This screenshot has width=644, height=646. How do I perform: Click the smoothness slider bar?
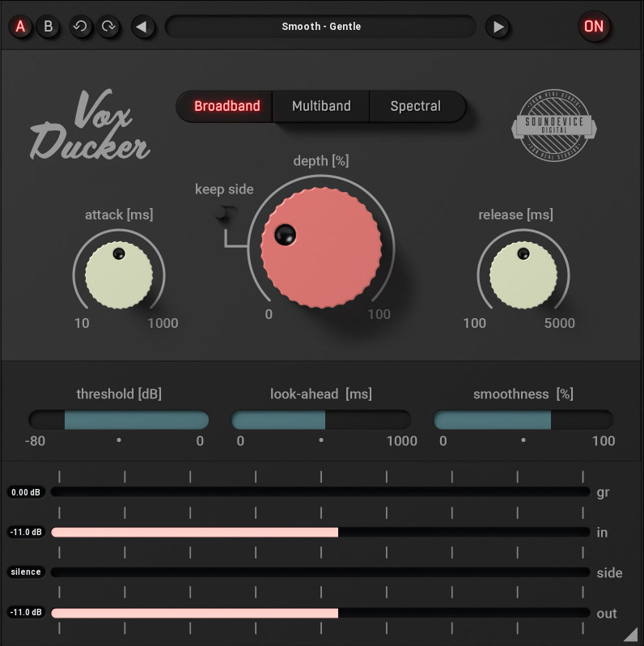(x=523, y=420)
